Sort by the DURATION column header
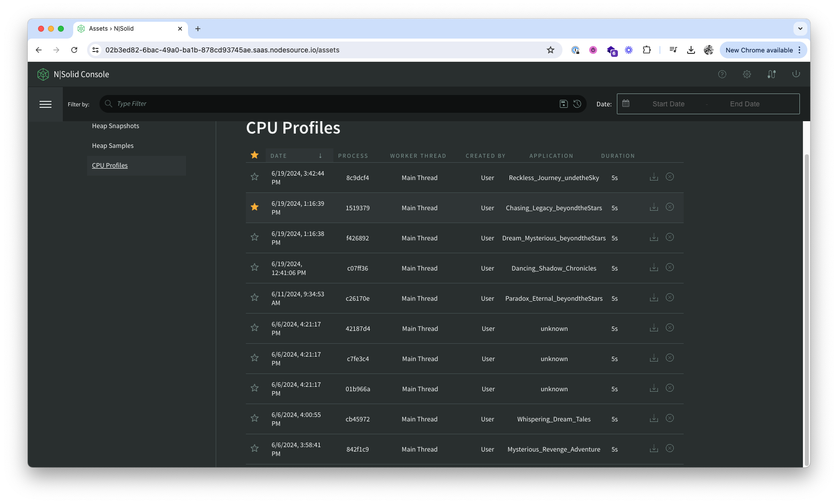Screen dimensions: 838x504 coord(618,156)
